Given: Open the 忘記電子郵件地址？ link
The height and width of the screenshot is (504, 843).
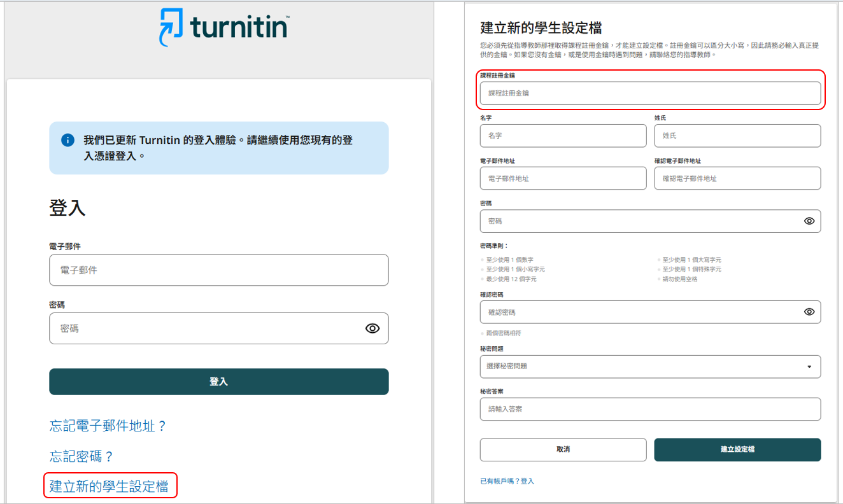Looking at the screenshot, I should [108, 426].
